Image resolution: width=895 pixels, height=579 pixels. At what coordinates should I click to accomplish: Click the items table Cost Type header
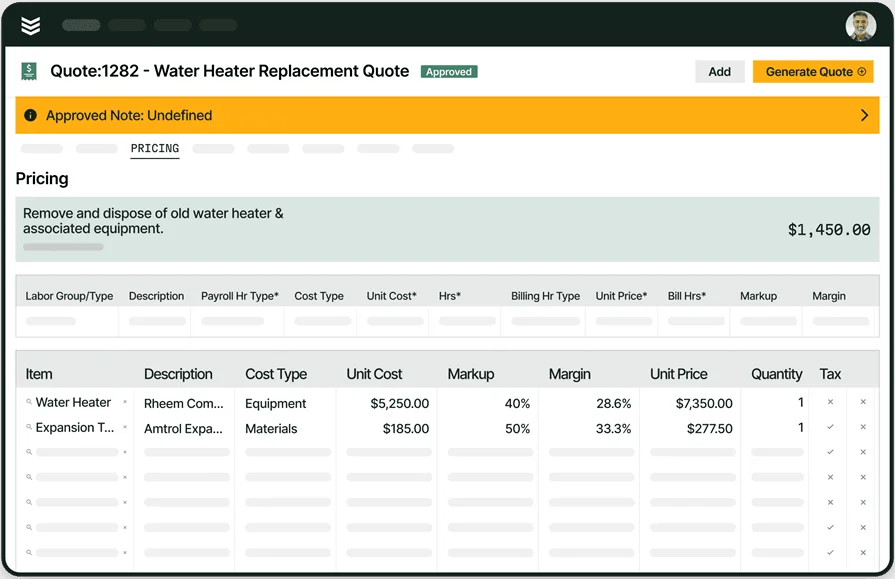tap(276, 374)
